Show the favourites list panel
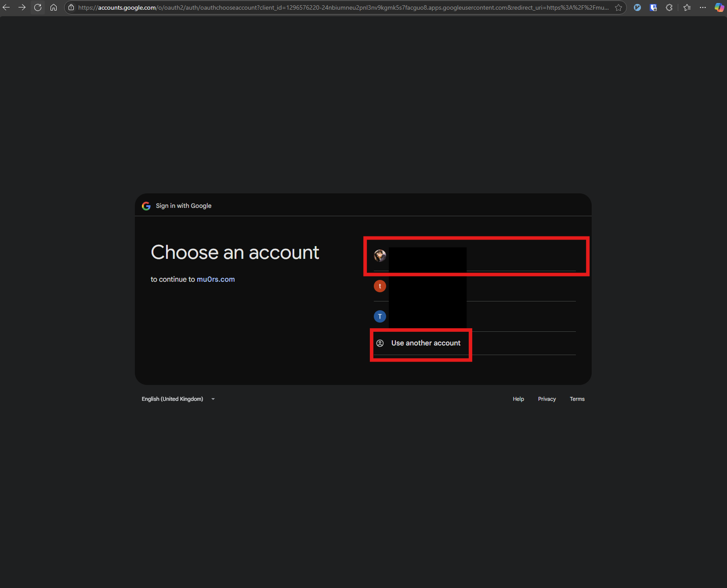This screenshot has width=727, height=588. point(687,7)
